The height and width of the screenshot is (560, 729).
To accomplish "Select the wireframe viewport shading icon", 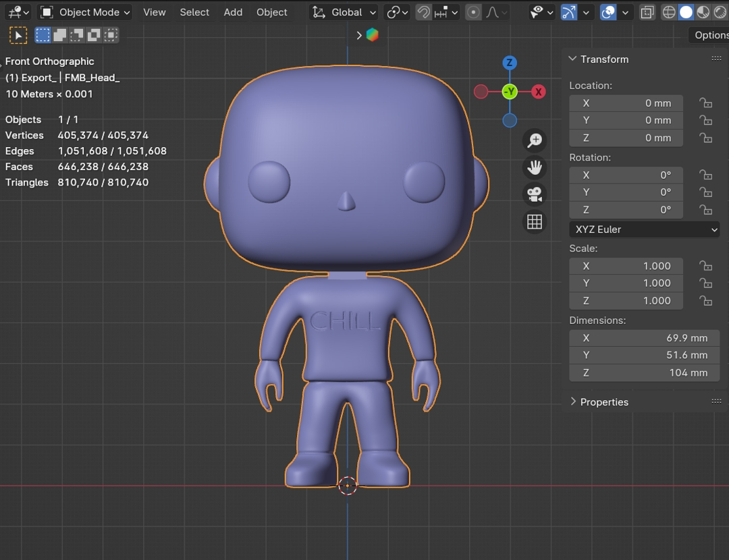I will tap(668, 12).
